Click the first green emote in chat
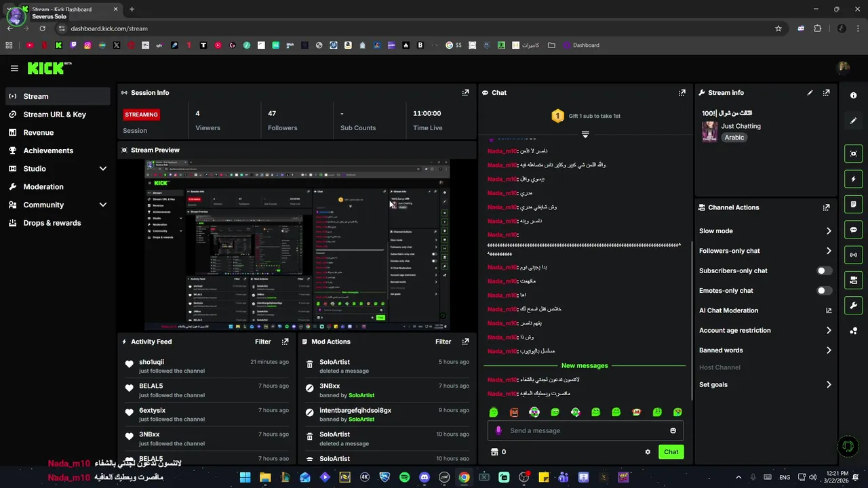Image resolution: width=868 pixels, height=488 pixels. tap(494, 412)
